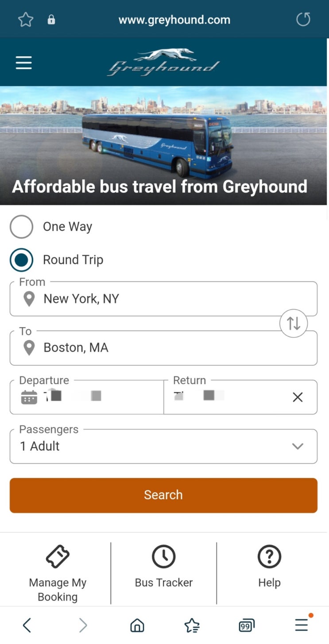
Task: Open the browser's bottom-right menu
Action: pyautogui.click(x=302, y=625)
